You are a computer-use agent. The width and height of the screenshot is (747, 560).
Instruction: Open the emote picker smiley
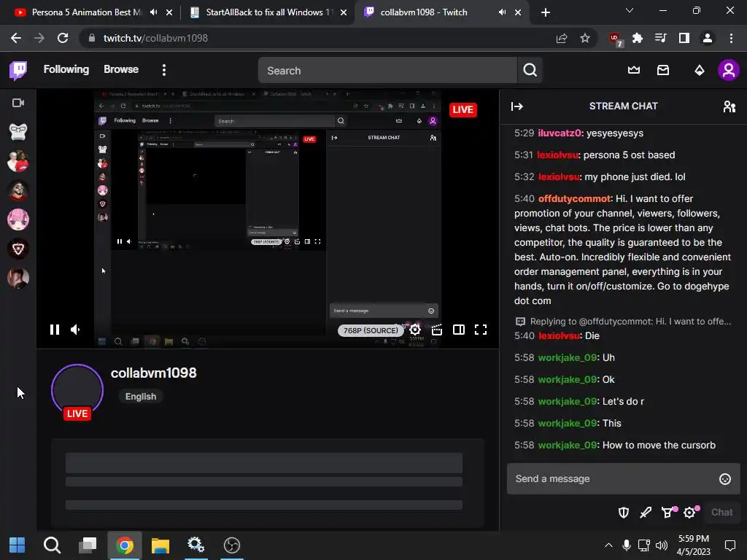coord(724,479)
